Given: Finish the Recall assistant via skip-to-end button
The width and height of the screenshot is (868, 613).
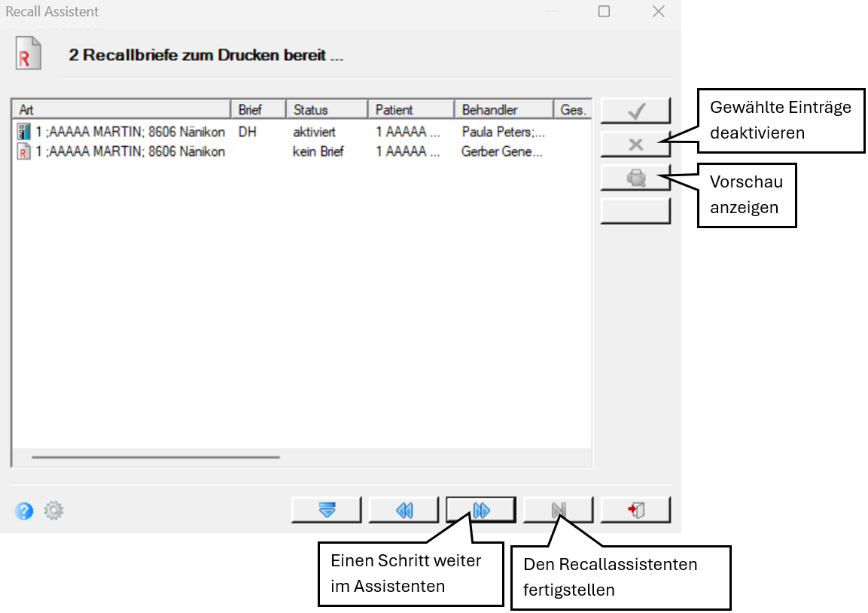Looking at the screenshot, I should coord(558,510).
